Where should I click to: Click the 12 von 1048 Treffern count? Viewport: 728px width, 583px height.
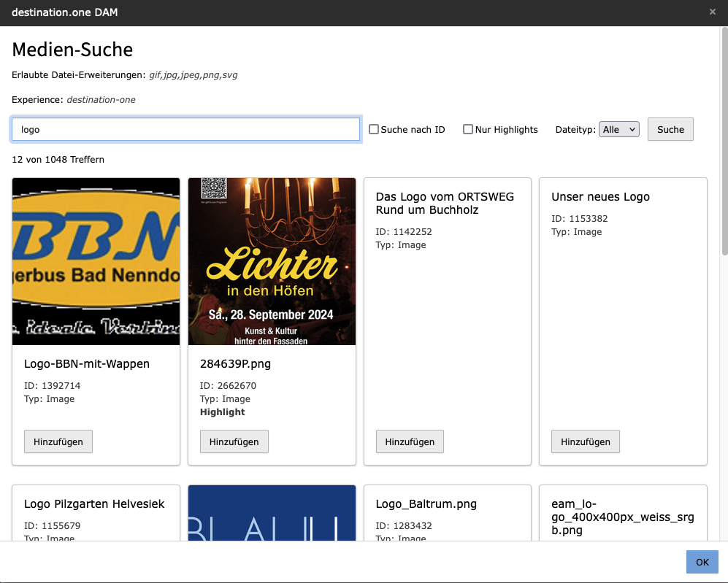(x=58, y=160)
